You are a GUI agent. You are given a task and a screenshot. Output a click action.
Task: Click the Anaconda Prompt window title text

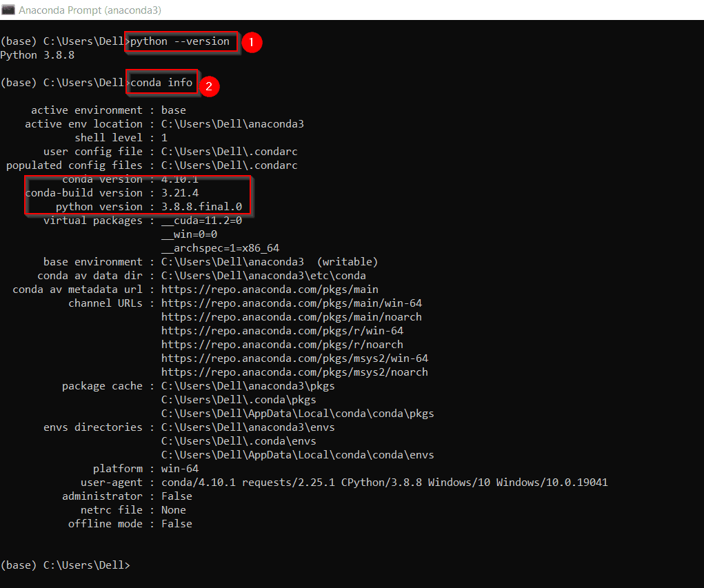pos(90,10)
